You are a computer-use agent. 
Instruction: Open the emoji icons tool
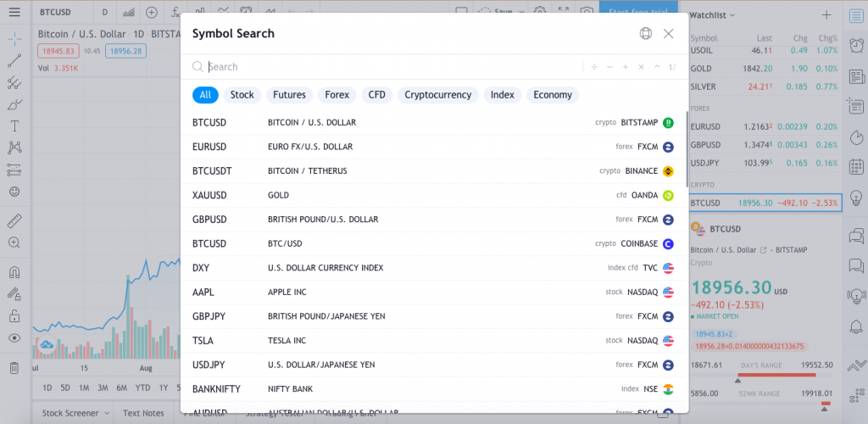14,192
